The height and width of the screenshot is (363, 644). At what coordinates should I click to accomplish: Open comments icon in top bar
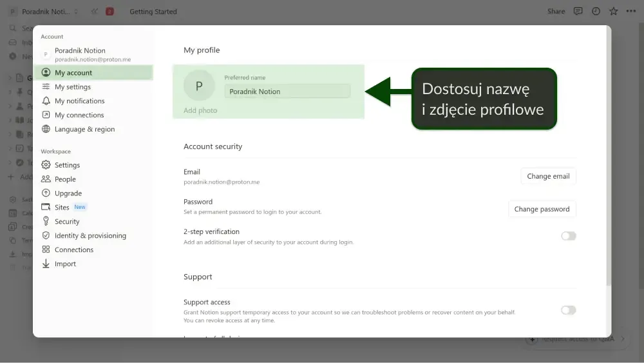point(578,11)
